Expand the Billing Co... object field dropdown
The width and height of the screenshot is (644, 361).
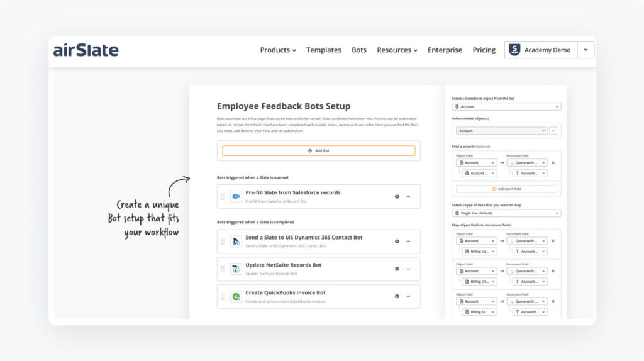[479, 251]
